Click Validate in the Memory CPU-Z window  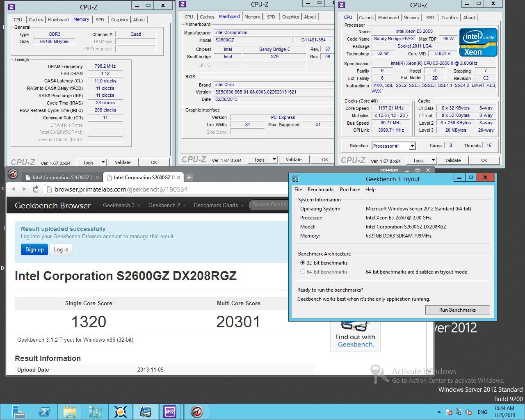point(123,162)
